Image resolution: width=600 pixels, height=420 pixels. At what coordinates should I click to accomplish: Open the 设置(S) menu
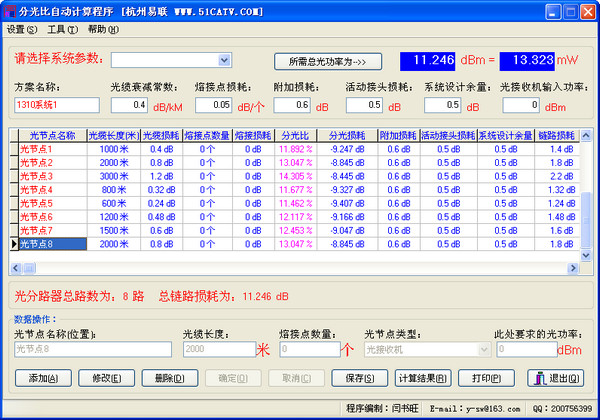pyautogui.click(x=22, y=29)
